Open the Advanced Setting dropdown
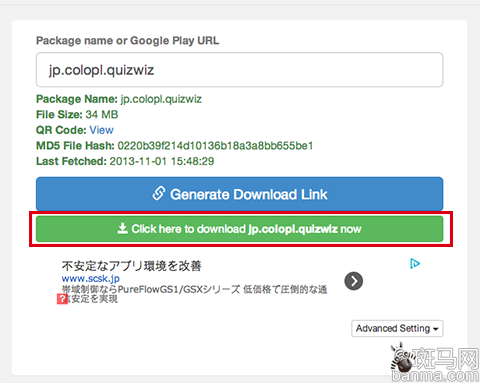Viewport: 480px width, 383px height. pos(397,329)
